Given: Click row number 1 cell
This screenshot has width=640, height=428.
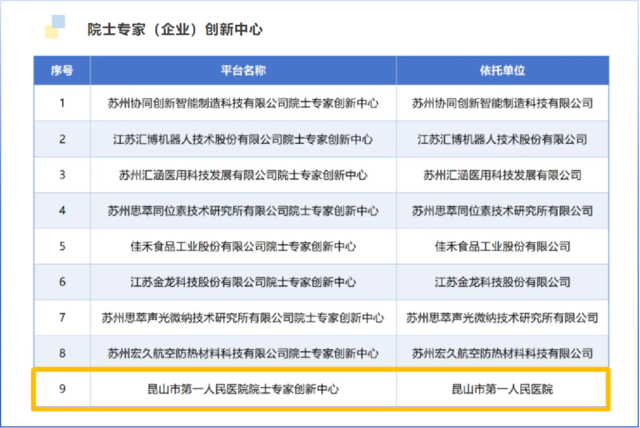Looking at the screenshot, I should pyautogui.click(x=62, y=103).
